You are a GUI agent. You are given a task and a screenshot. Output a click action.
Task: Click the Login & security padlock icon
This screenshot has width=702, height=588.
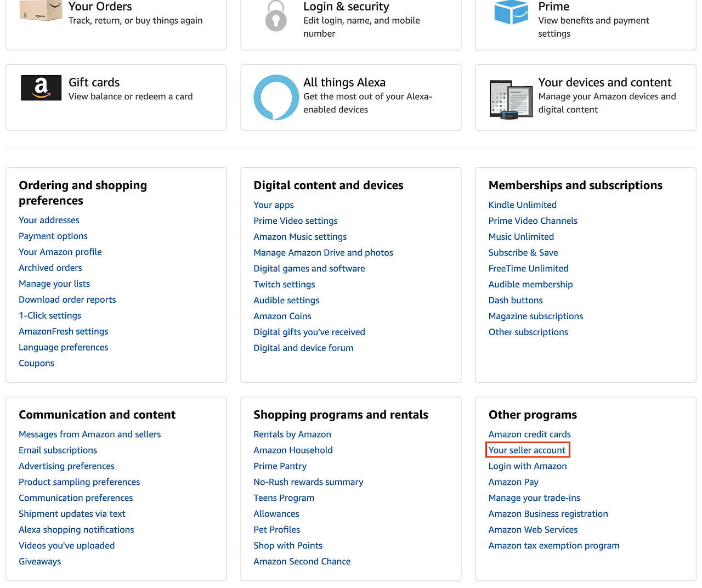point(276,15)
